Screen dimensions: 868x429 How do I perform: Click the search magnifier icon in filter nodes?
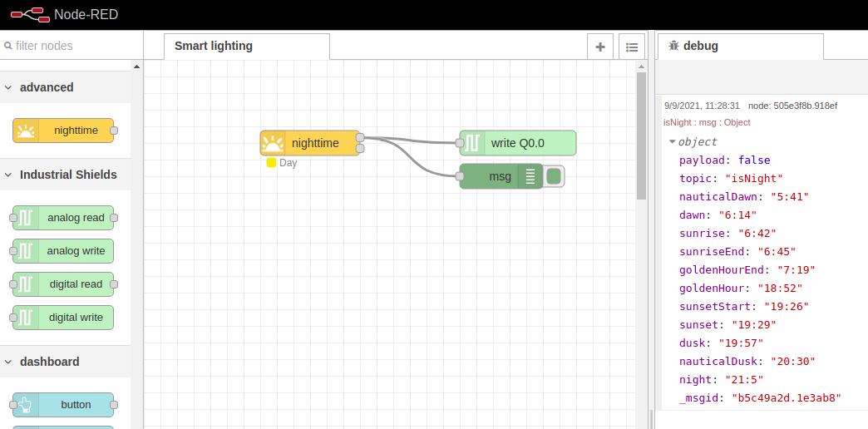coord(7,46)
